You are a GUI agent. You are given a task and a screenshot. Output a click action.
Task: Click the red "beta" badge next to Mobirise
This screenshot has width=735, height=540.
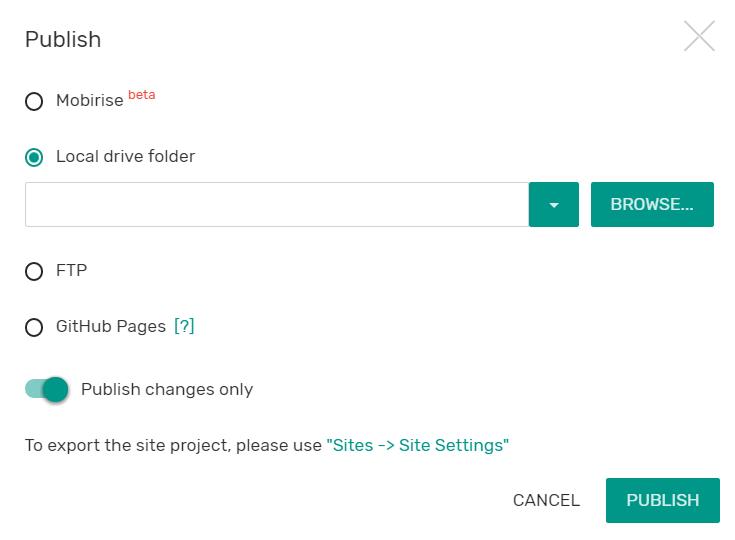141,95
